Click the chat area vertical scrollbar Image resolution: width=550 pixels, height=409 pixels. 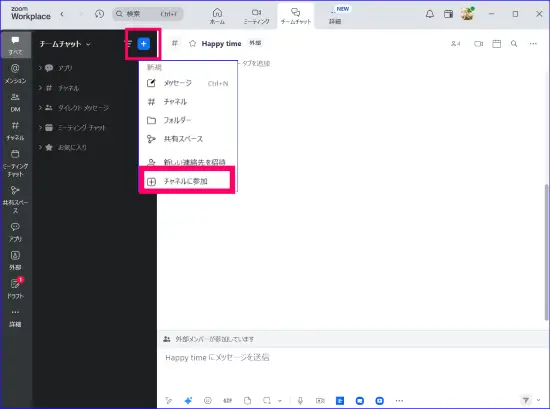tap(546, 252)
